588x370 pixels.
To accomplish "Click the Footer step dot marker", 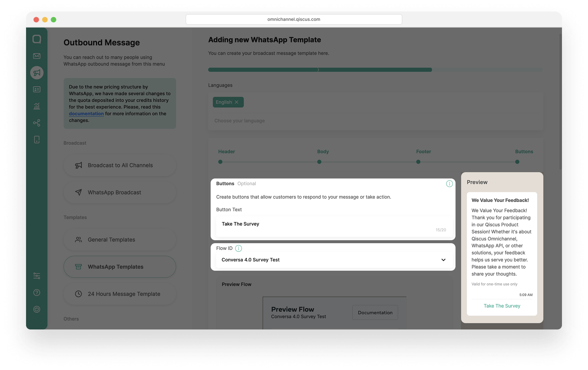I will pos(418,162).
